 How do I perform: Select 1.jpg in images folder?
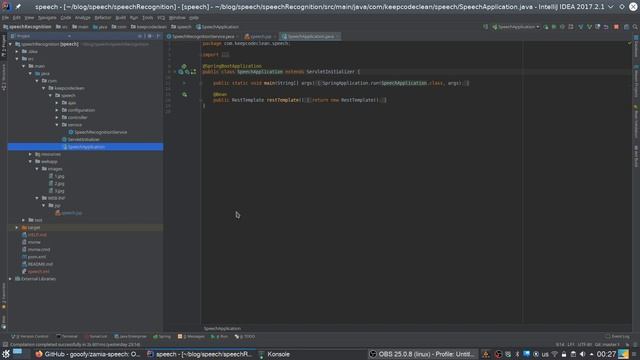pos(56,176)
